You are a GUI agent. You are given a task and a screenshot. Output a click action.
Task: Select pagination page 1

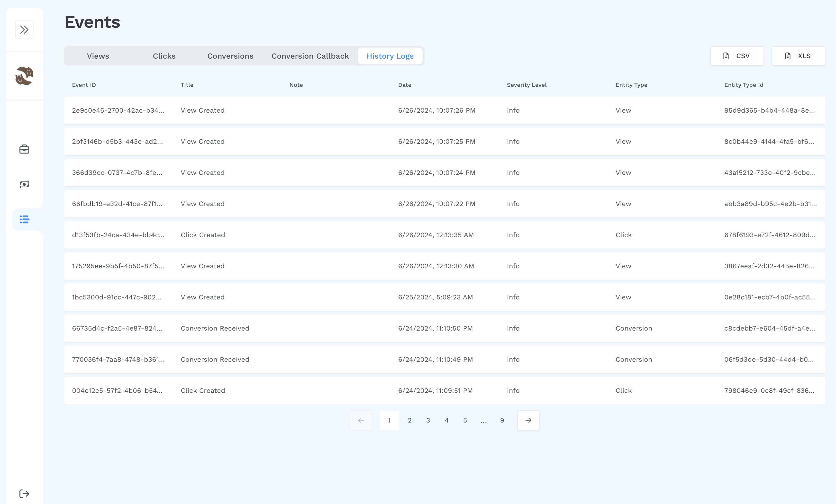point(389,420)
